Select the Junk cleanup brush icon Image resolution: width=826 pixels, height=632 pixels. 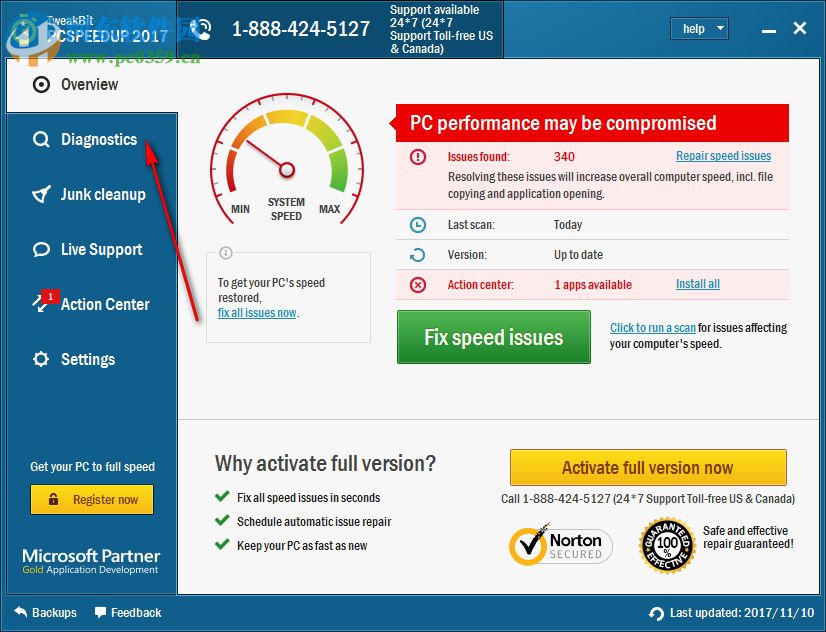(x=42, y=194)
